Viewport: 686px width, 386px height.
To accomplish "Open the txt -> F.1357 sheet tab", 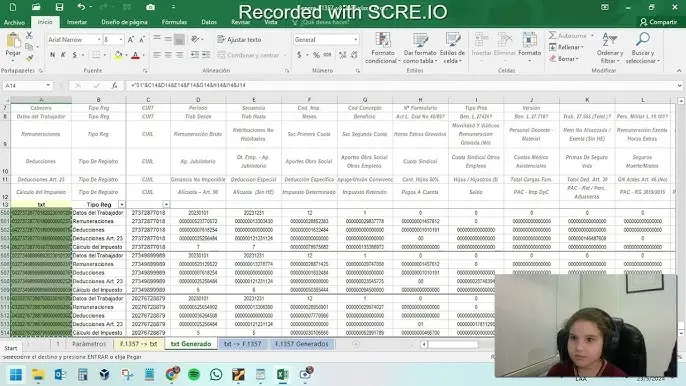I will pos(242,344).
